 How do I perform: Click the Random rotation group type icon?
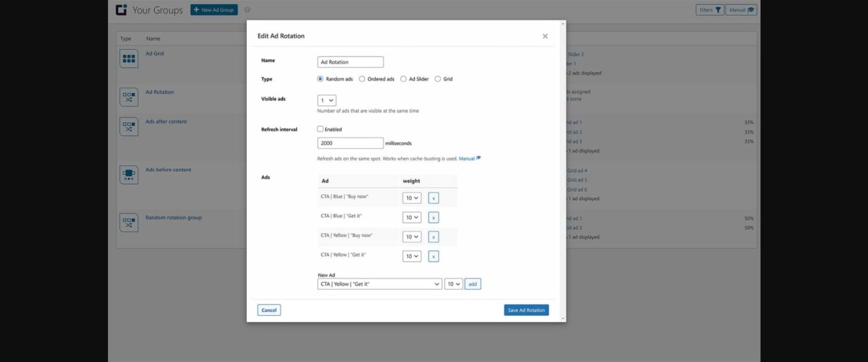coord(128,222)
